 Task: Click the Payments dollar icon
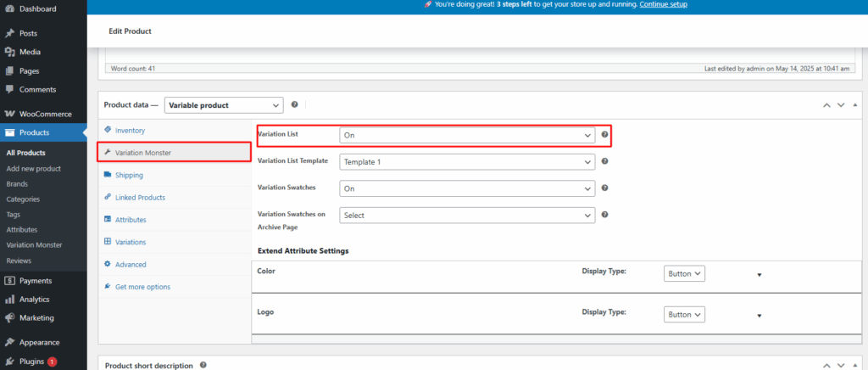pyautogui.click(x=9, y=281)
